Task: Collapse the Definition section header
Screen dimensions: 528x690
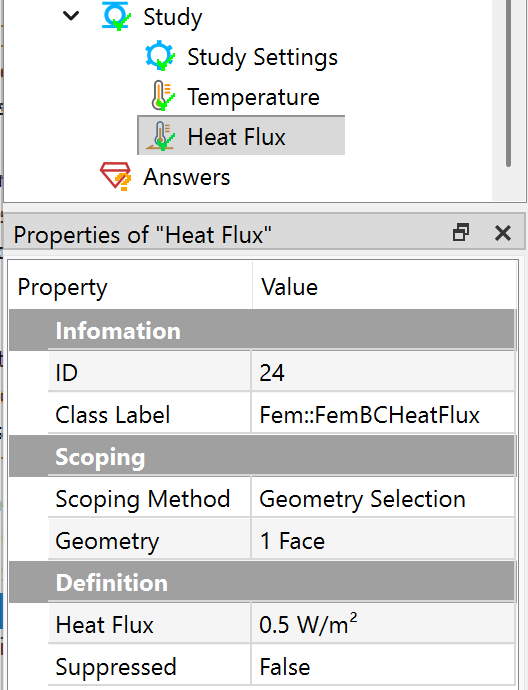Action: (262, 582)
